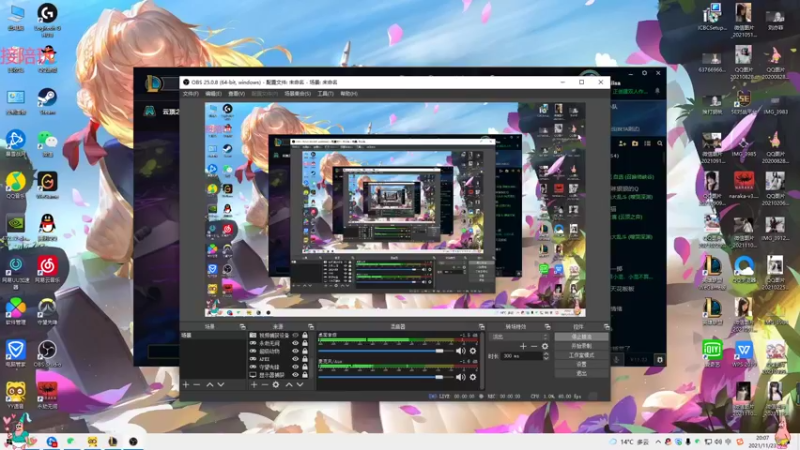Viewport: 800px width, 450px height.
Task: Pop out the Scenes dock panel
Action: 242,327
